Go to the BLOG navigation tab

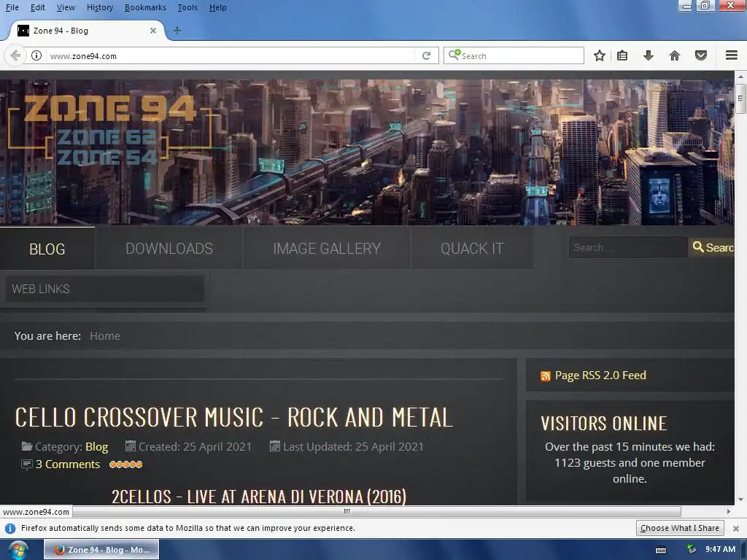coord(47,249)
